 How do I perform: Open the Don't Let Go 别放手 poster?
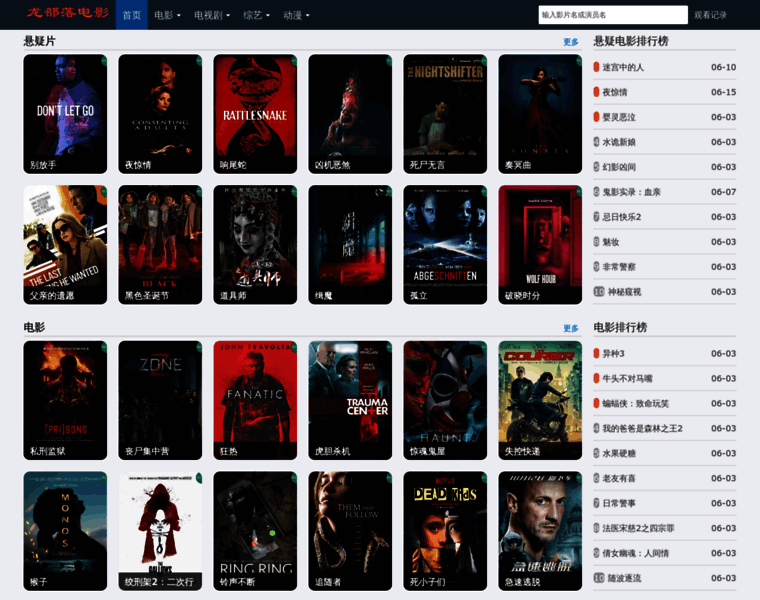click(x=65, y=114)
